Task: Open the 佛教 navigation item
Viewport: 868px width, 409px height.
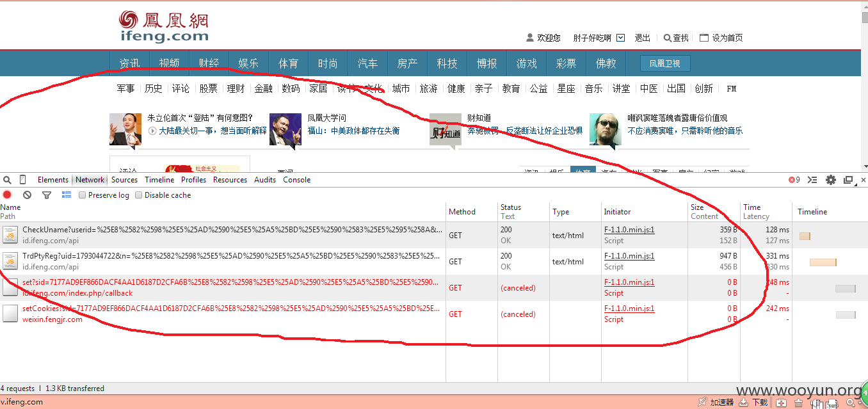Action: pos(606,63)
